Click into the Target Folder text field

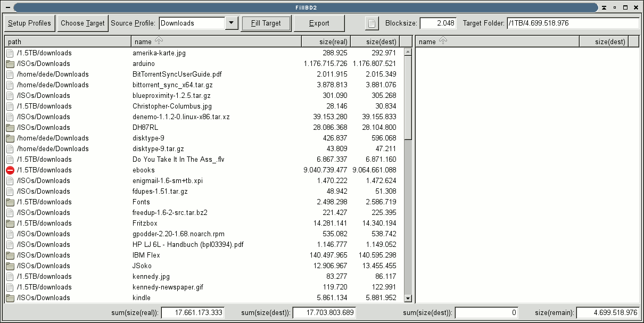(572, 23)
